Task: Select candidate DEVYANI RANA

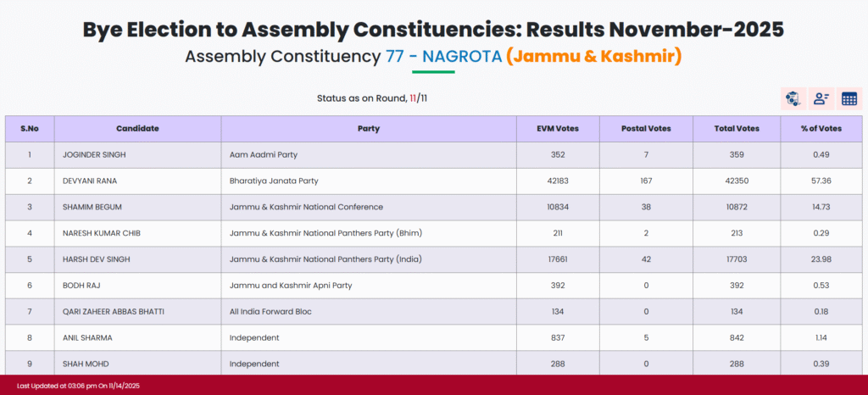Action: click(x=89, y=181)
